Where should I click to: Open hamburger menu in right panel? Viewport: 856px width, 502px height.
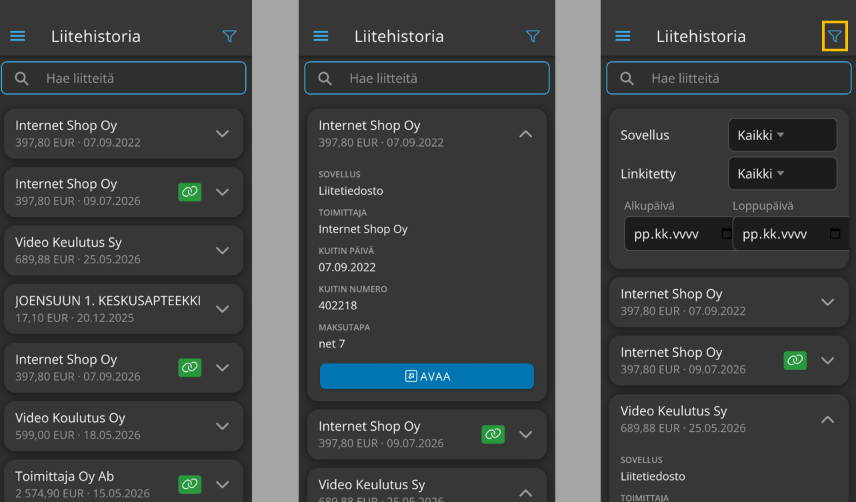tap(622, 36)
